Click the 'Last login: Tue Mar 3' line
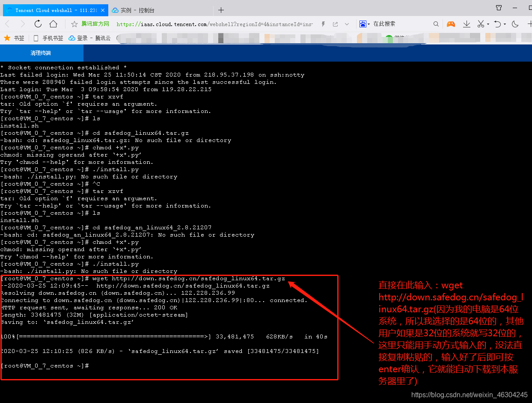Image resolution: width=532 pixels, height=403 pixels. [106, 89]
